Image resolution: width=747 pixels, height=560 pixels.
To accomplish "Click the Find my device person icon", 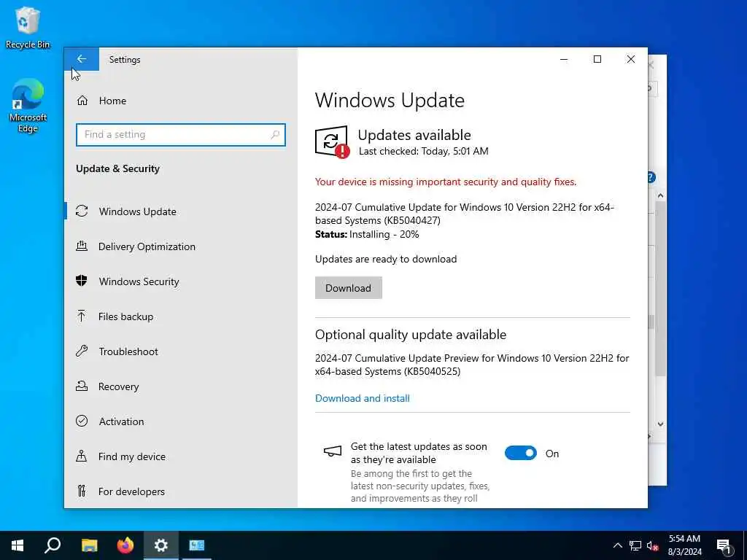I will pyautogui.click(x=82, y=456).
